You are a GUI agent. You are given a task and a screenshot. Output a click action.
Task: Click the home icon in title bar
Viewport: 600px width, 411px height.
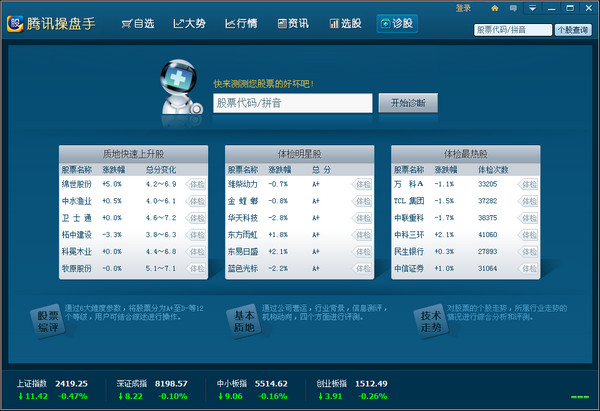(x=495, y=8)
